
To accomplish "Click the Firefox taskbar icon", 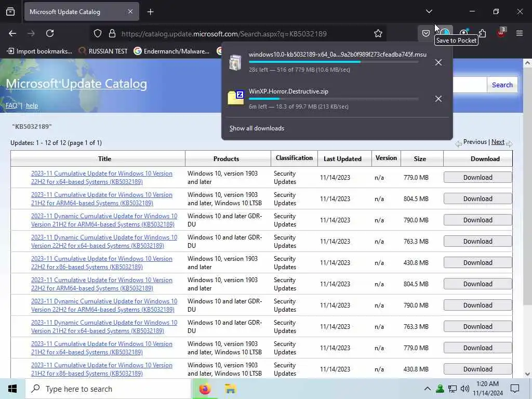I will [x=205, y=389].
